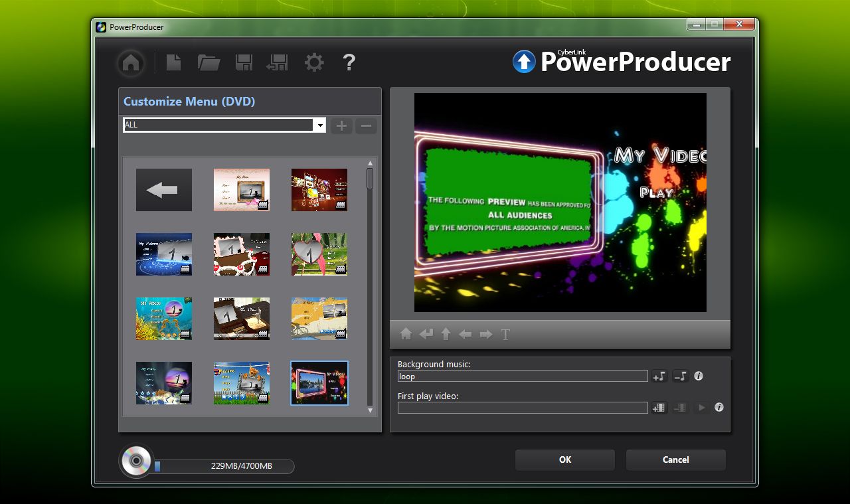Click the text edit T icon
850x504 pixels.
[505, 334]
